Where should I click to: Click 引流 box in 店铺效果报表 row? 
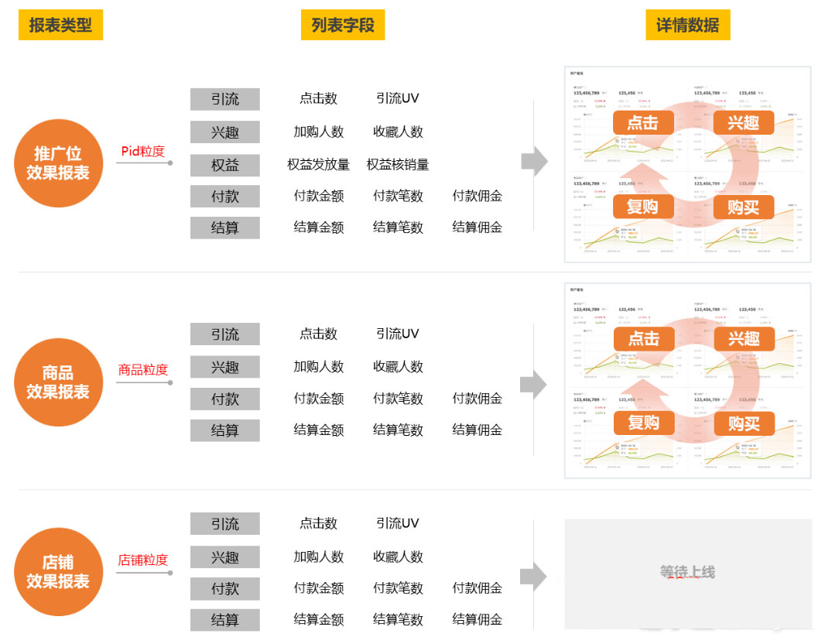point(225,524)
